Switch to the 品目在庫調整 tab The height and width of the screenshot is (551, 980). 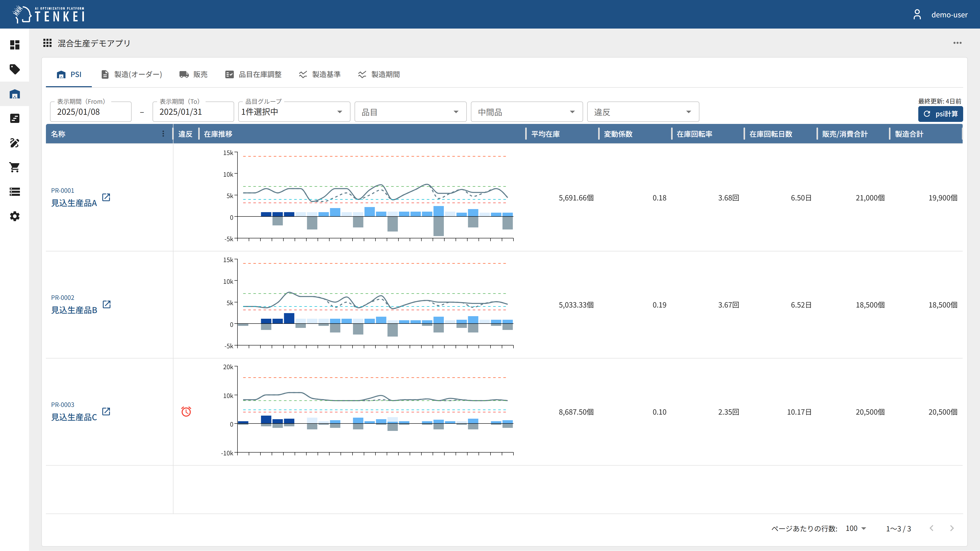(x=253, y=74)
